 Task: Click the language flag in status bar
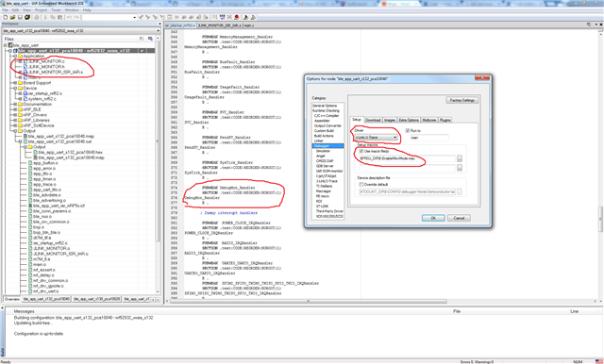coord(599,362)
